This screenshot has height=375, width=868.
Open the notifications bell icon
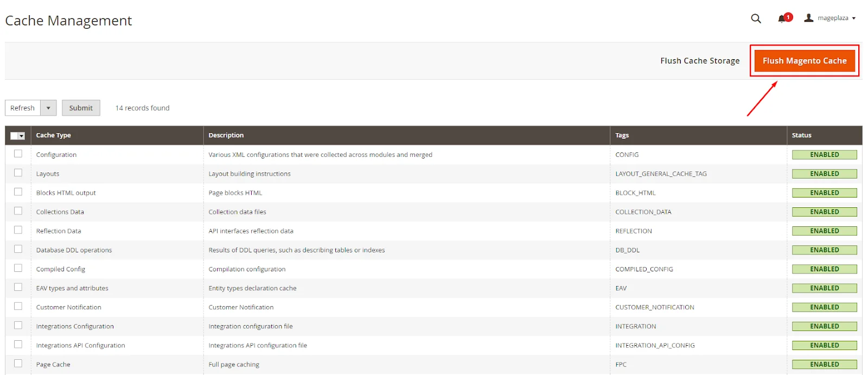coord(782,18)
